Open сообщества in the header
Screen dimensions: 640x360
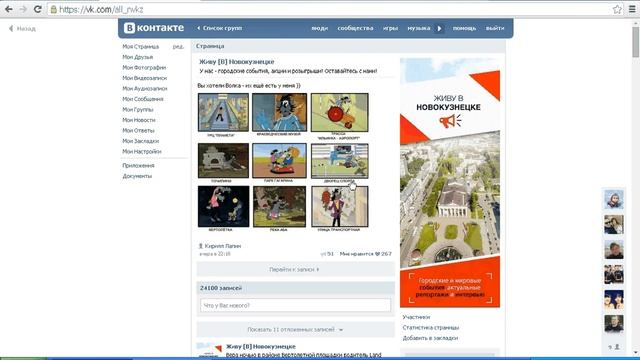tap(356, 28)
